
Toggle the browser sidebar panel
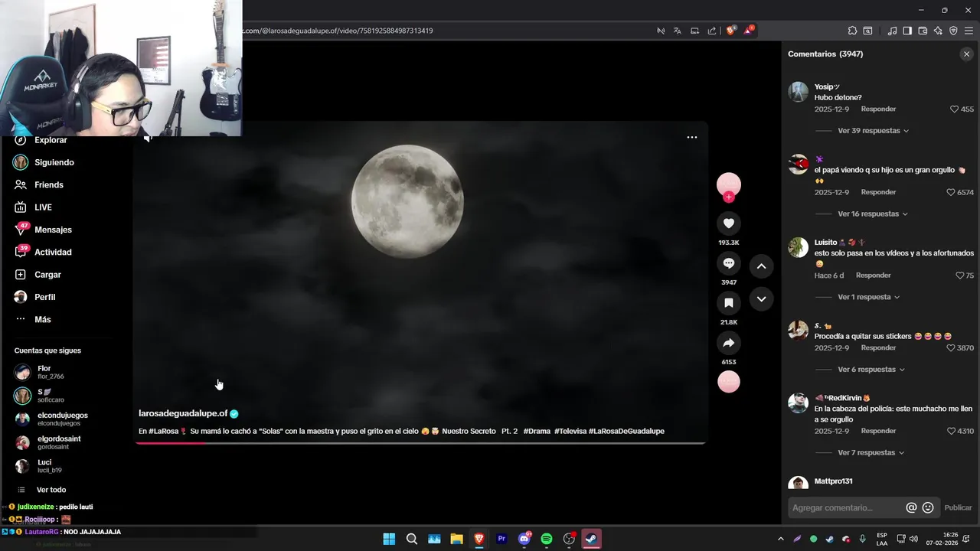(x=907, y=31)
